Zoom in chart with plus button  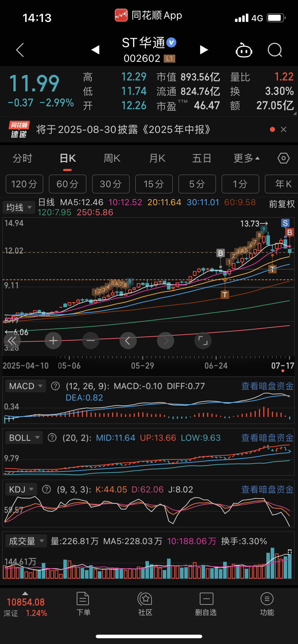point(53,341)
